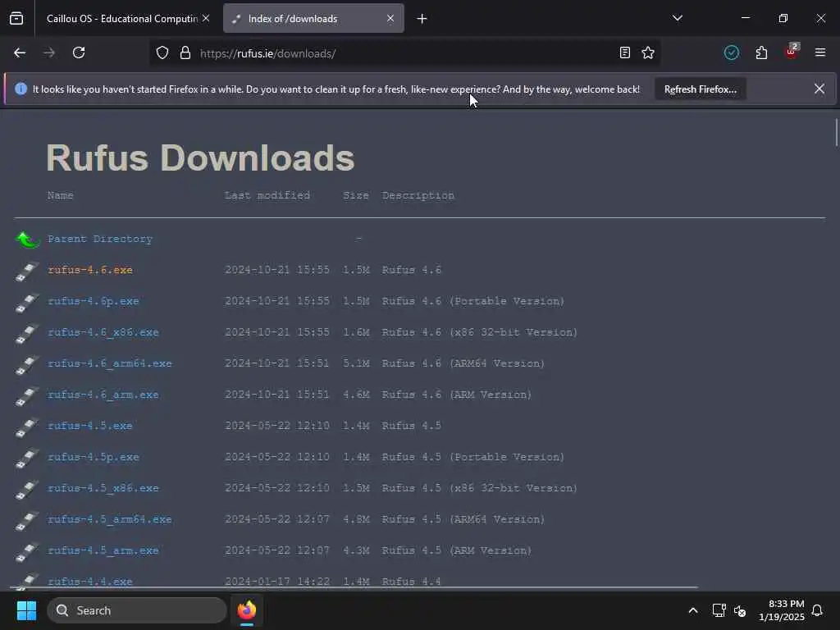The height and width of the screenshot is (630, 840).
Task: Show site security padlock info
Action: tap(185, 53)
